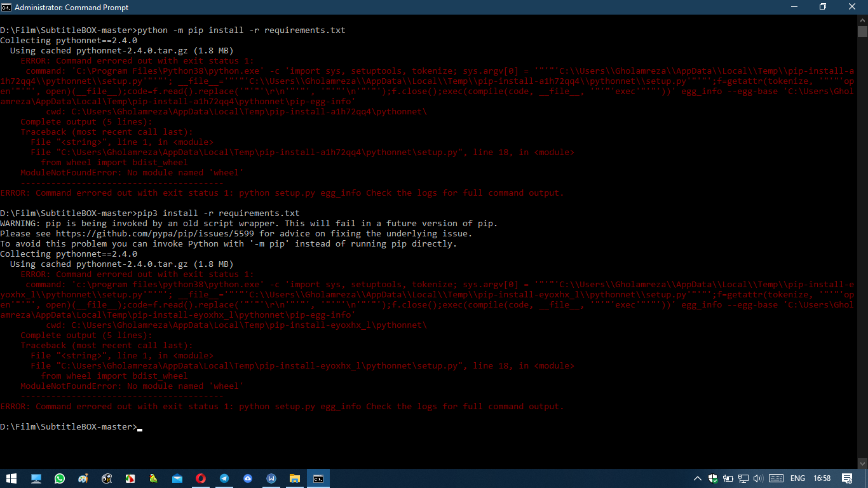Open the Action Center notifications panel
The image size is (868, 488).
click(x=847, y=478)
